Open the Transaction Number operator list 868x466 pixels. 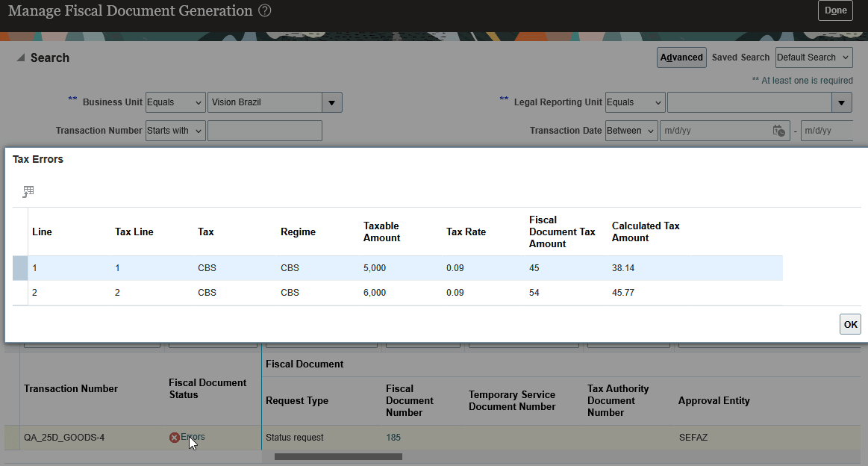(x=175, y=131)
